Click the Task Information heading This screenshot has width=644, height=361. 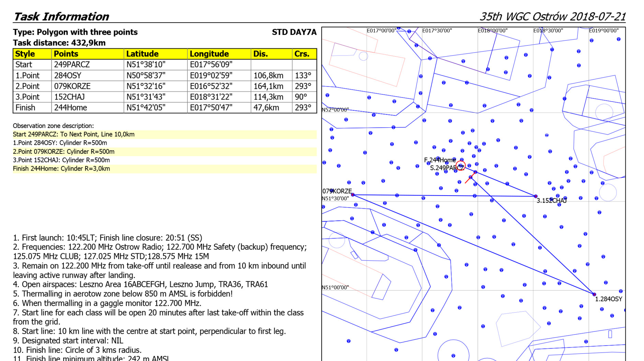tap(61, 16)
